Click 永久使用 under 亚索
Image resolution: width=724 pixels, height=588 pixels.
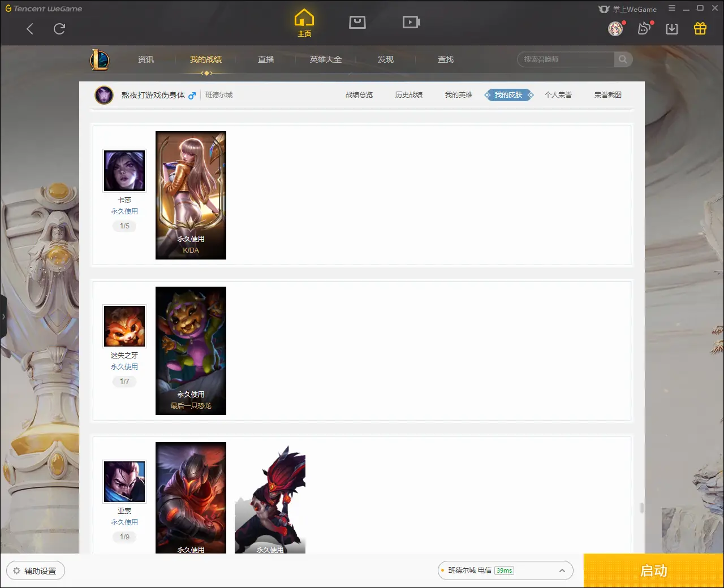pyautogui.click(x=124, y=522)
